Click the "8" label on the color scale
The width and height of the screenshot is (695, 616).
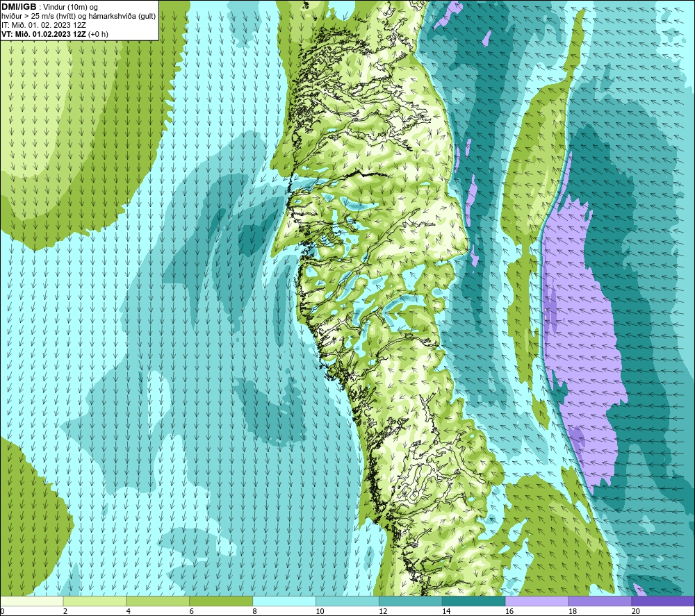(255, 611)
